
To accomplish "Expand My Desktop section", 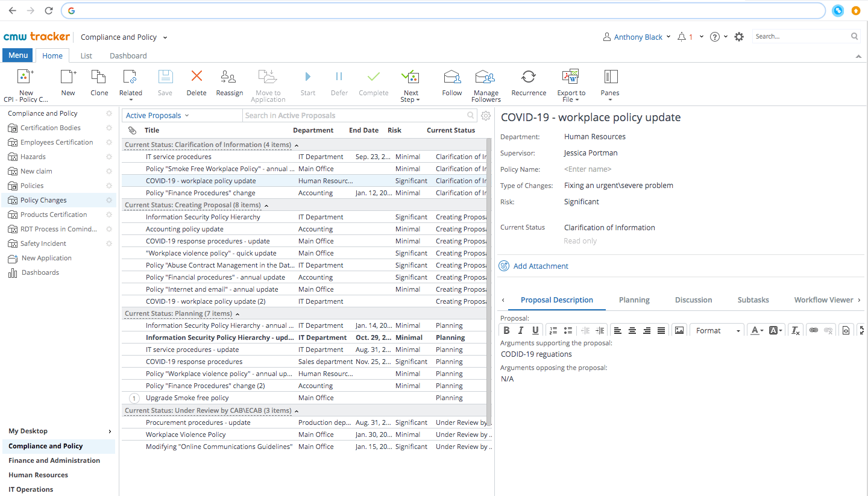I will (110, 432).
